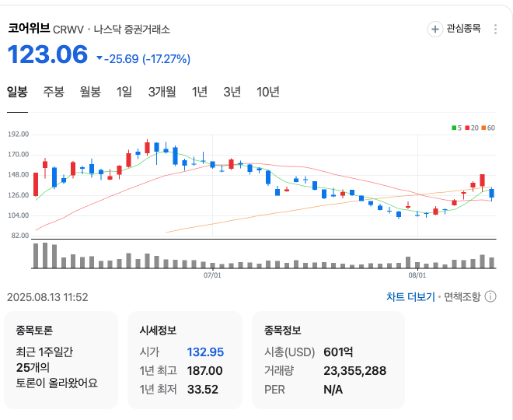This screenshot has width=513, height=420.
Task: Select the 일봉 daily candle tab
Action: (17, 92)
